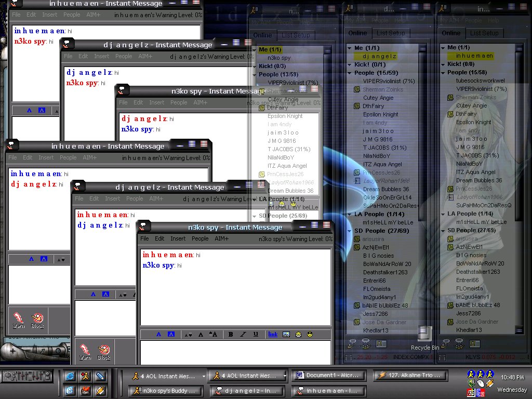The image size is (532, 399).
Task: Launch Internet Explorer from quick launch
Action: [x=70, y=376]
